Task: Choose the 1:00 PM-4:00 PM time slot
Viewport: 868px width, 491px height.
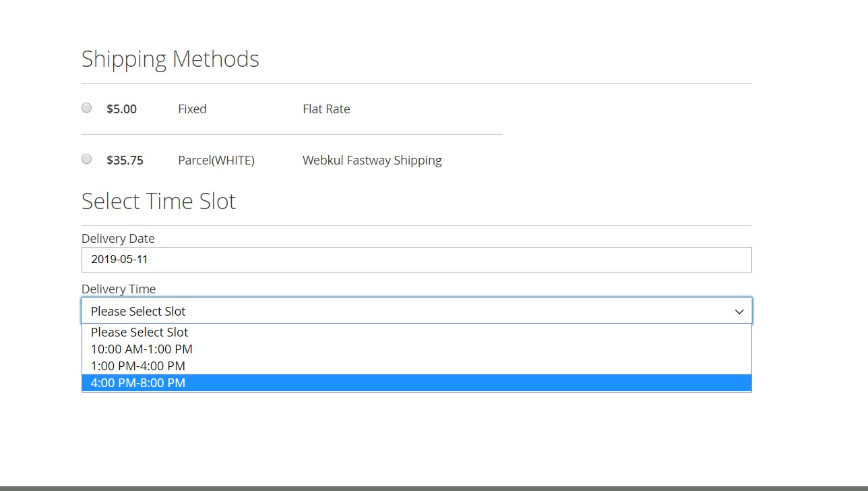Action: pos(138,366)
